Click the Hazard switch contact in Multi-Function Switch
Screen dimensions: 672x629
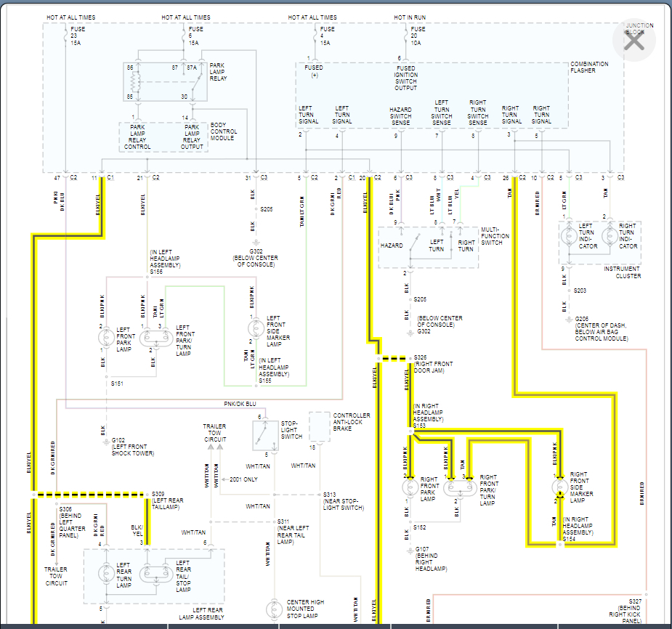tap(414, 245)
